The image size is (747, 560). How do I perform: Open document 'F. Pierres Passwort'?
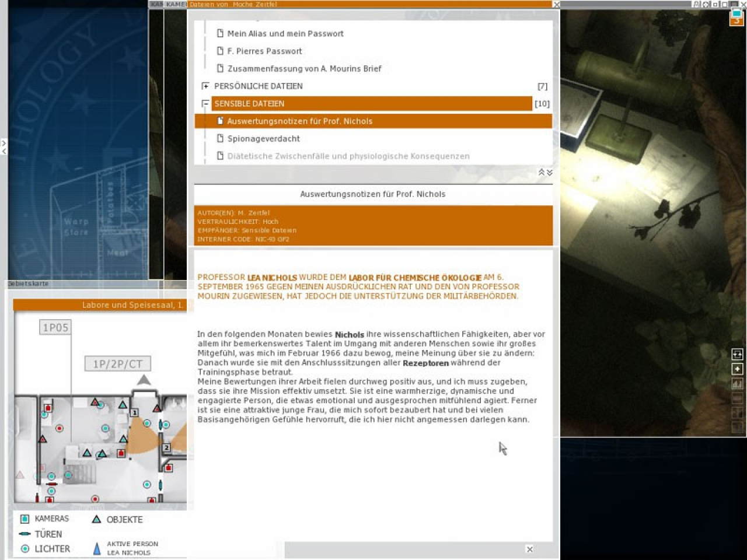coord(264,51)
